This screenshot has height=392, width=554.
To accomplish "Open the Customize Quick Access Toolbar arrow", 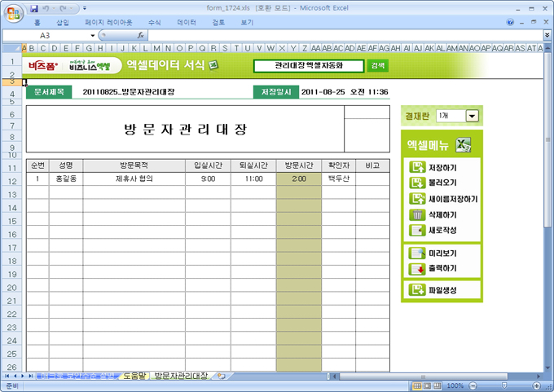I will (x=85, y=8).
